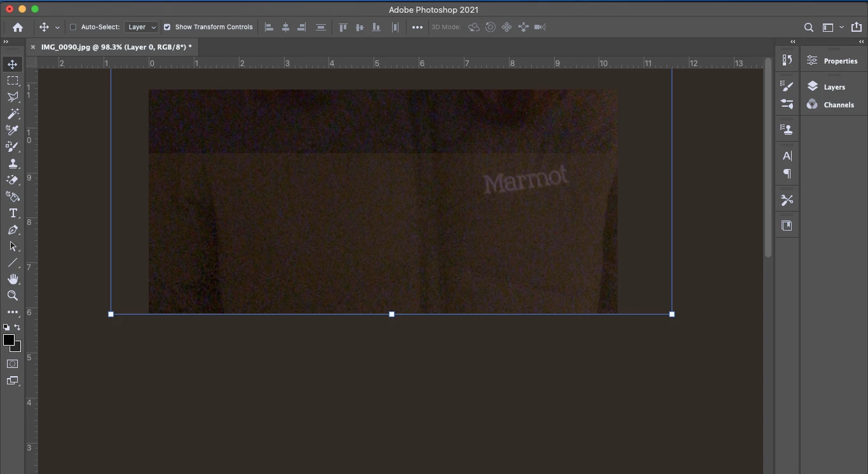Click the 3D Zoom camera icon
Viewport: 868px width, 474px height.
coord(540,27)
